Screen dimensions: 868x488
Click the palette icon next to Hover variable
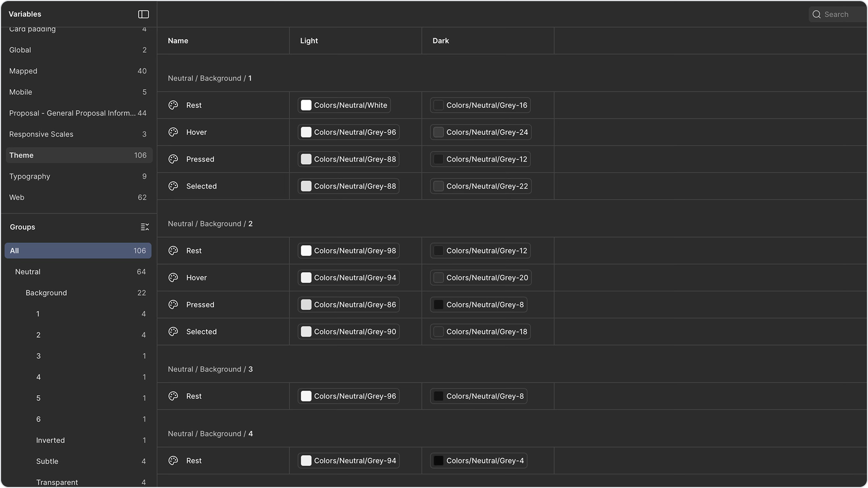coord(173,132)
